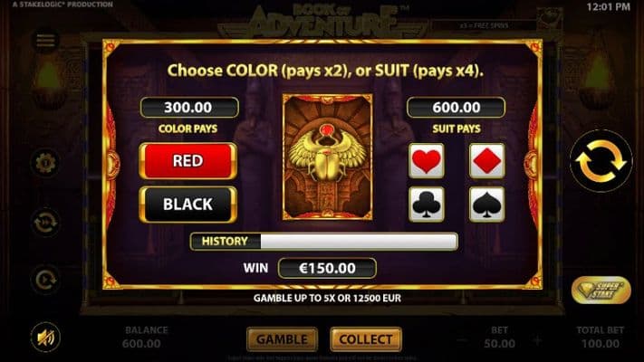Click the HISTORY bar
Screen dimensions: 644x362
click(x=323, y=242)
